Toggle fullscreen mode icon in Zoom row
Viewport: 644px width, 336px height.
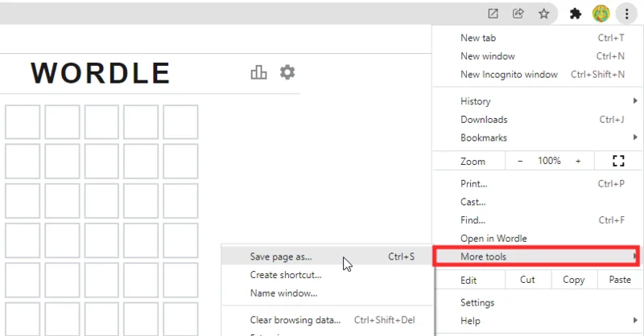coord(618,161)
